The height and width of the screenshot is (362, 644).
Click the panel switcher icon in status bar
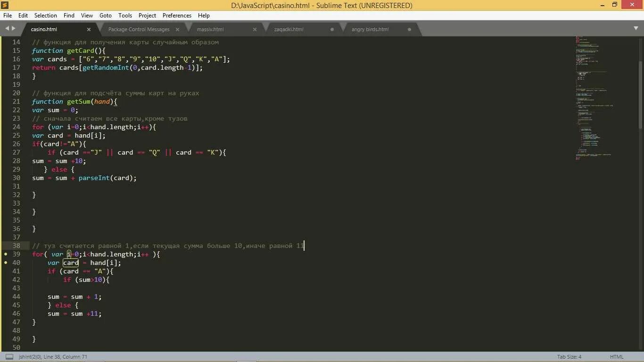pyautogui.click(x=9, y=357)
